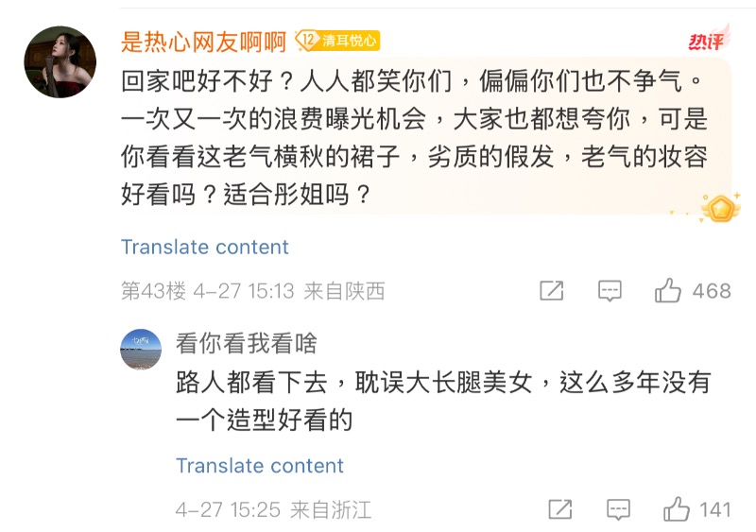
Task: Share the reply posted from 浙江
Action: point(559,509)
